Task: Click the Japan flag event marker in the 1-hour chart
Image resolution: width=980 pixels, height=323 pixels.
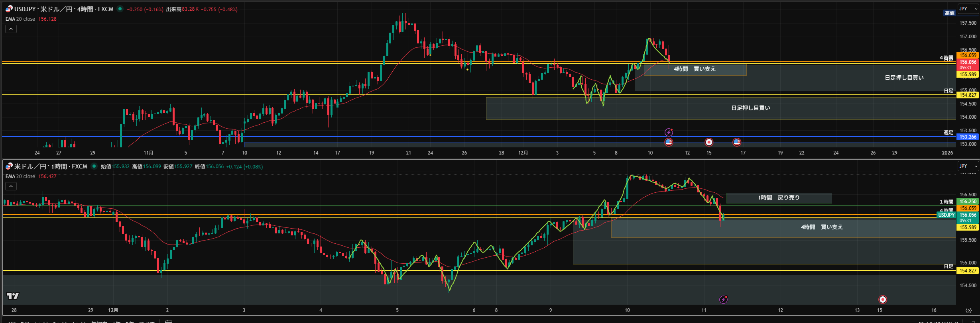Action: click(x=883, y=300)
